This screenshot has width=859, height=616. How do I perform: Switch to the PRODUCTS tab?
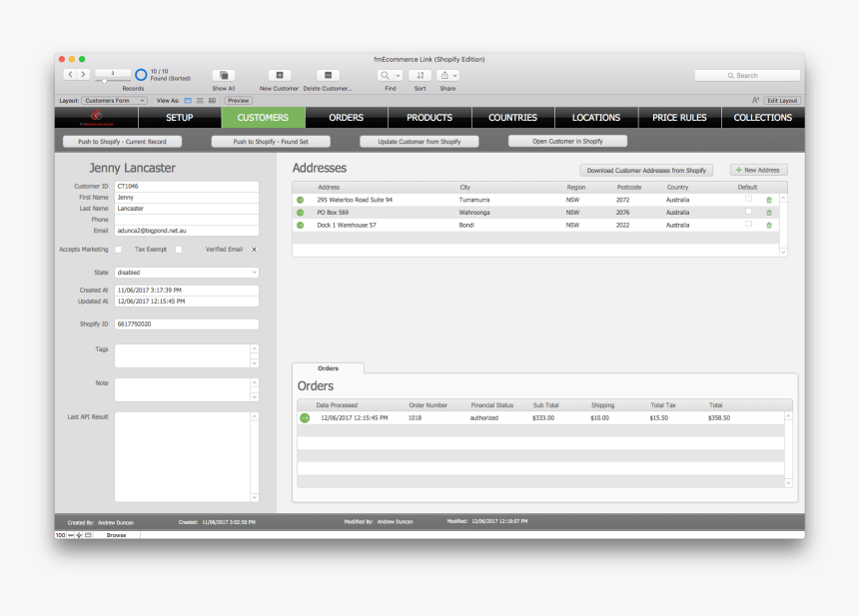pyautogui.click(x=429, y=118)
